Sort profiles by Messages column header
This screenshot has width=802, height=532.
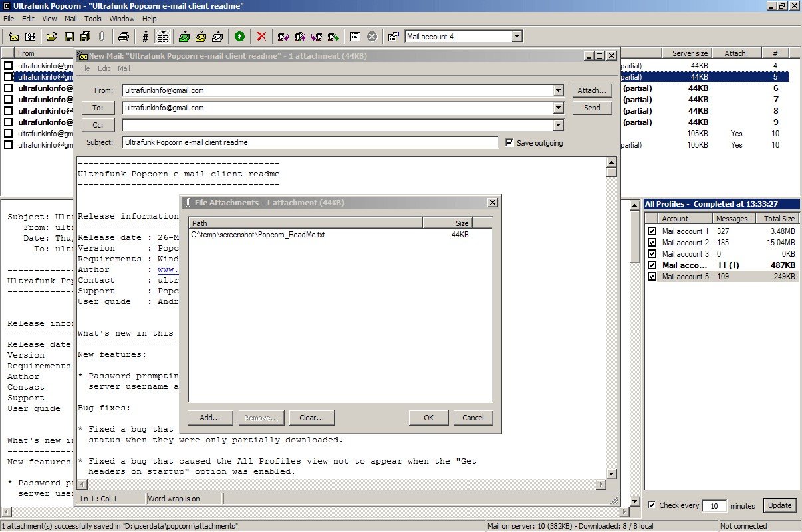(x=735, y=219)
